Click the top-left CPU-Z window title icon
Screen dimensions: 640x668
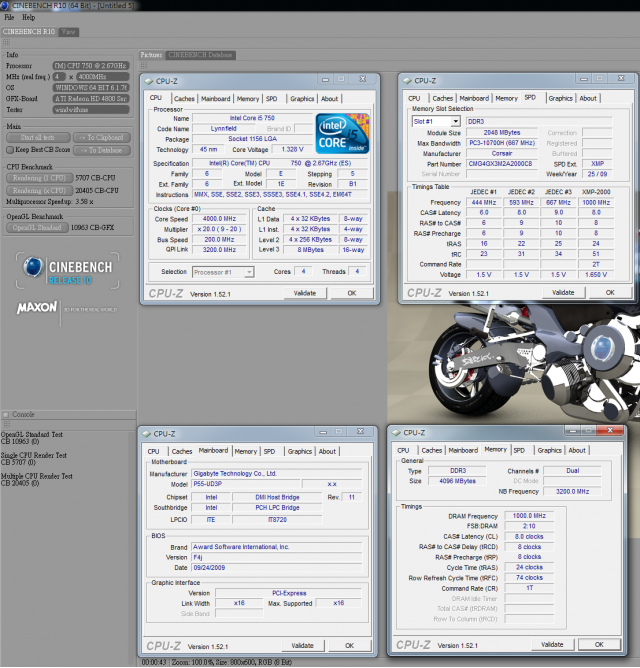[149, 81]
